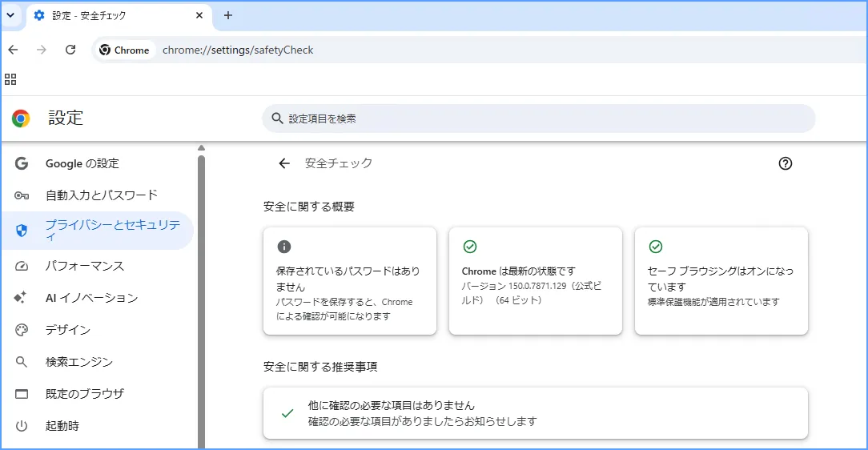Click the green check on Chrome update card
868x450 pixels.
click(x=470, y=247)
